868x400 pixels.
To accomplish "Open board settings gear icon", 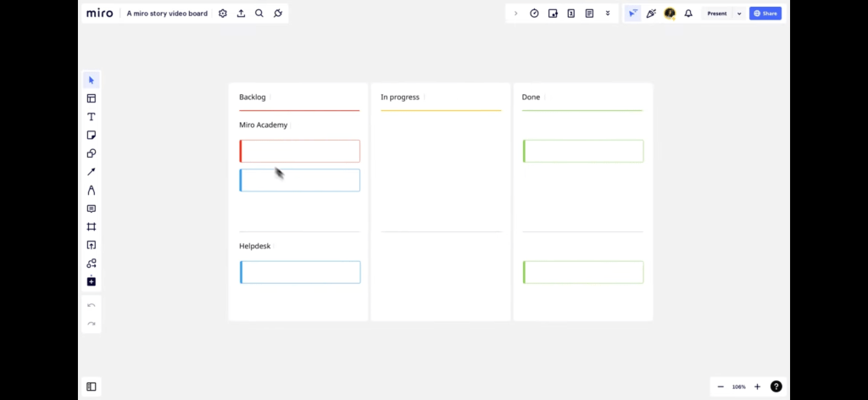I will (x=223, y=14).
